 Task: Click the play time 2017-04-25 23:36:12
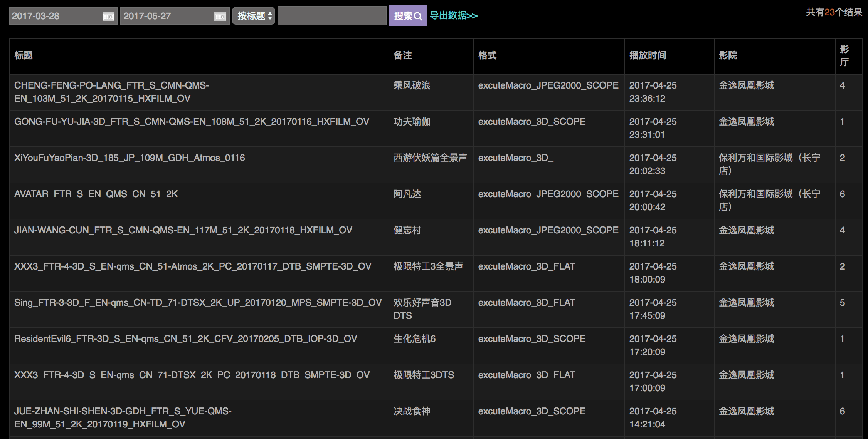(x=653, y=92)
